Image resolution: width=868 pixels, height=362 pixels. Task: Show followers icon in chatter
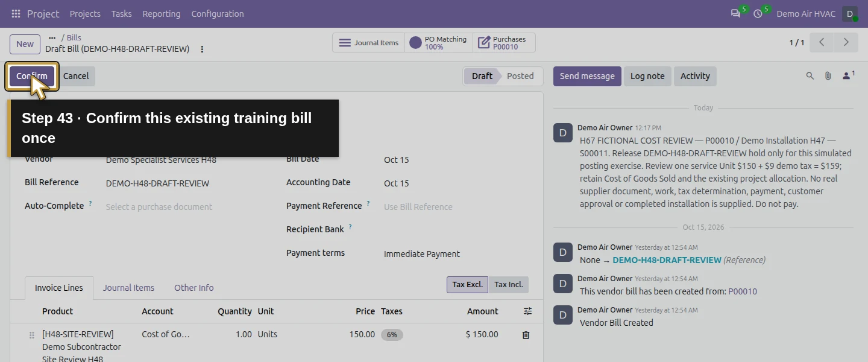(x=848, y=75)
